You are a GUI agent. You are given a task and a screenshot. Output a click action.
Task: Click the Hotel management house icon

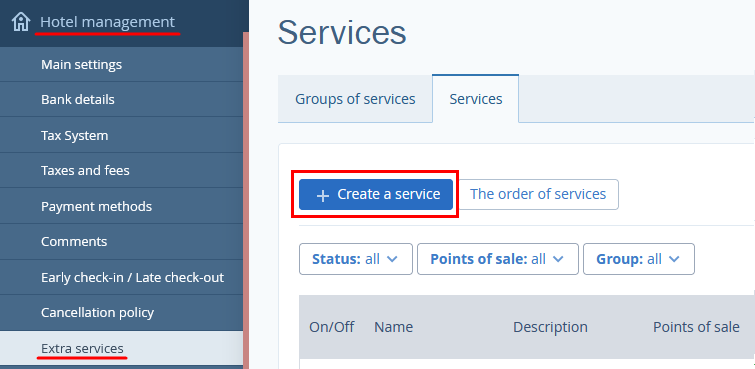point(21,22)
